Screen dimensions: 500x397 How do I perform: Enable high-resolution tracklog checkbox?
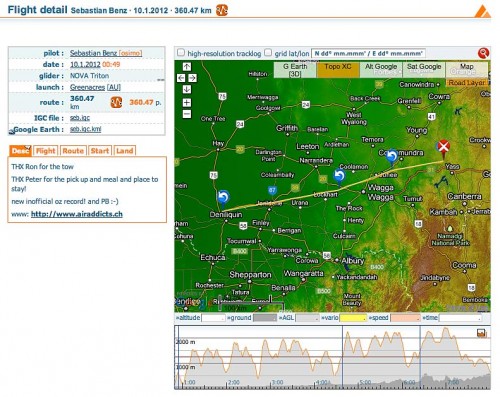click(x=181, y=52)
